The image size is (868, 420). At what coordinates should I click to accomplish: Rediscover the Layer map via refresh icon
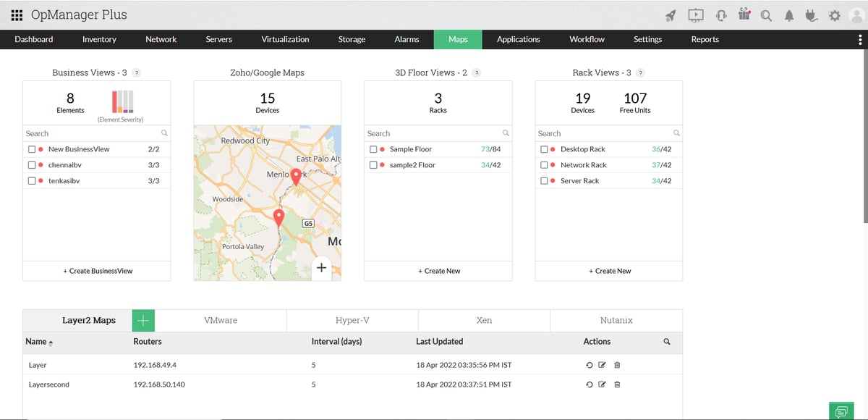tap(590, 365)
